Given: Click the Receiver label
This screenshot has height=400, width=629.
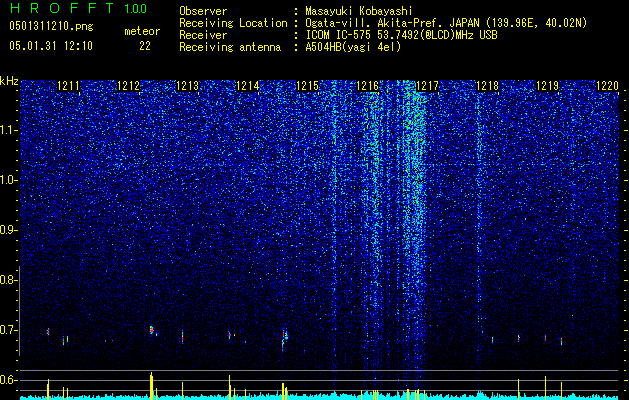Looking at the screenshot, I should tap(203, 35).
